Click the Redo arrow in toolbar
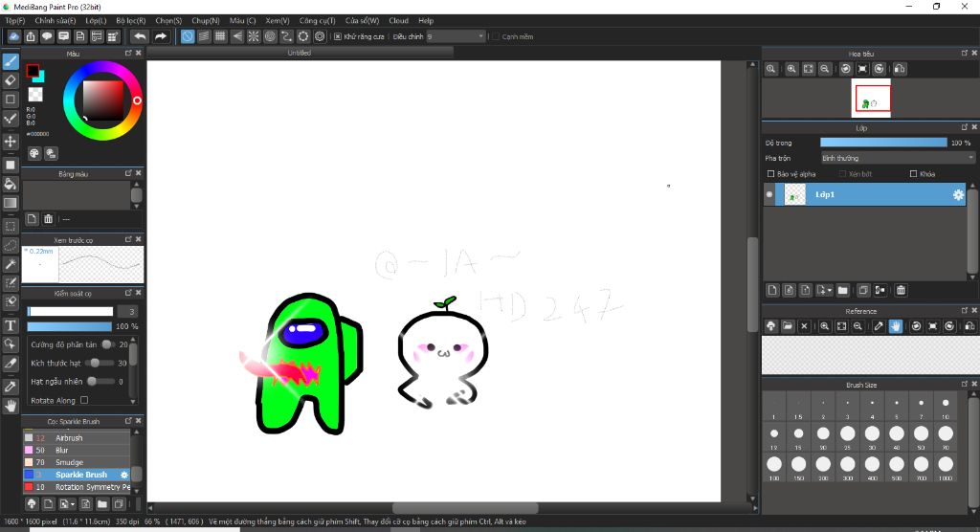Screen dimensions: 980x532 coord(161,36)
